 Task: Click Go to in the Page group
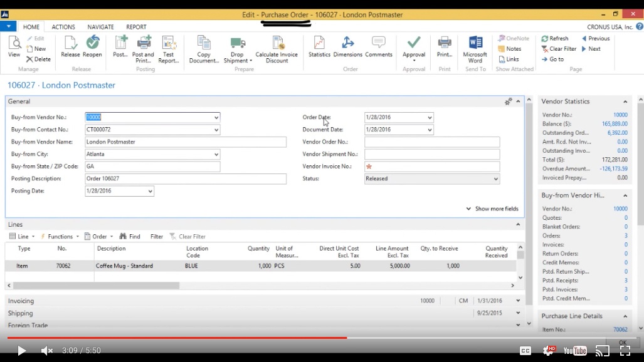tap(552, 59)
